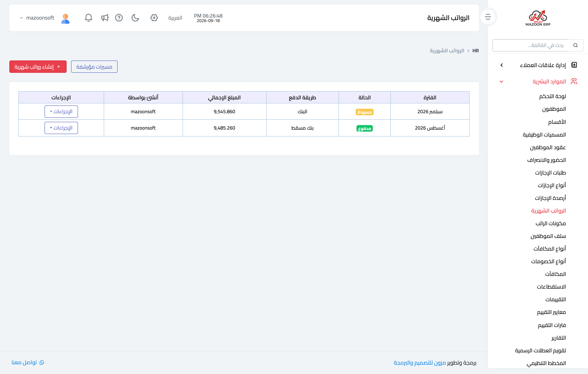Open أنواع الخصومات in sidebar
The width and height of the screenshot is (588, 374).
(548, 261)
